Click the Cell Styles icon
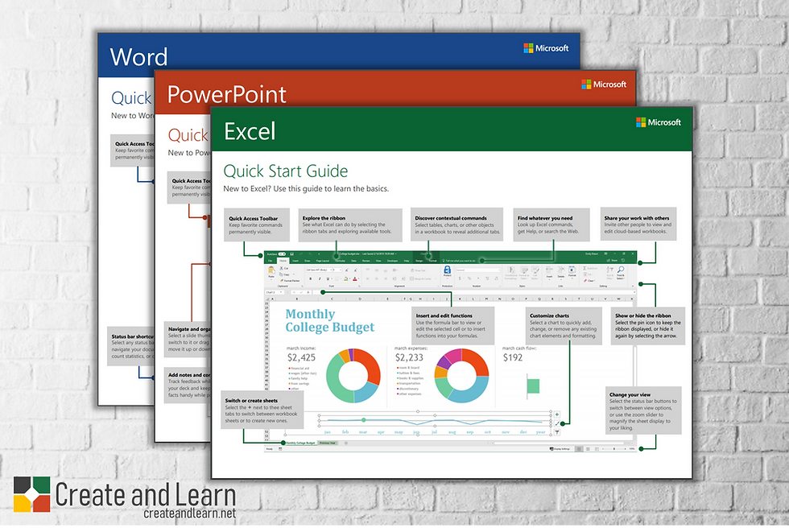 pos(535,270)
